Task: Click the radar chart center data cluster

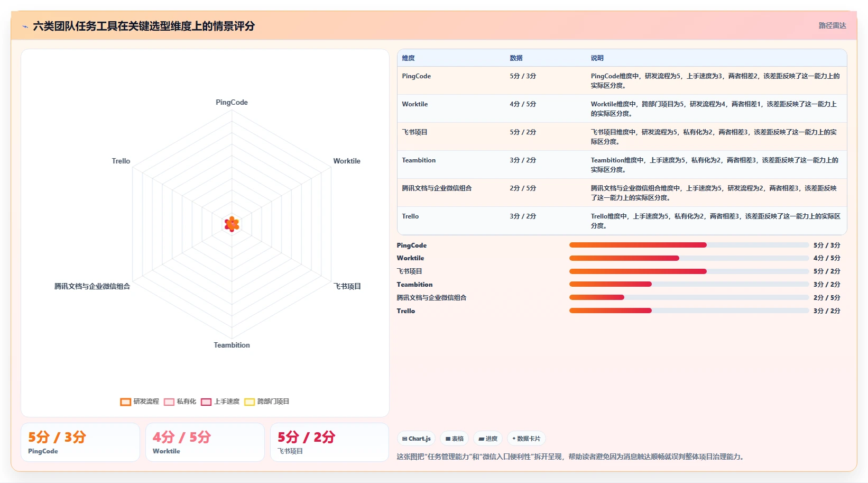Action: 232,224
